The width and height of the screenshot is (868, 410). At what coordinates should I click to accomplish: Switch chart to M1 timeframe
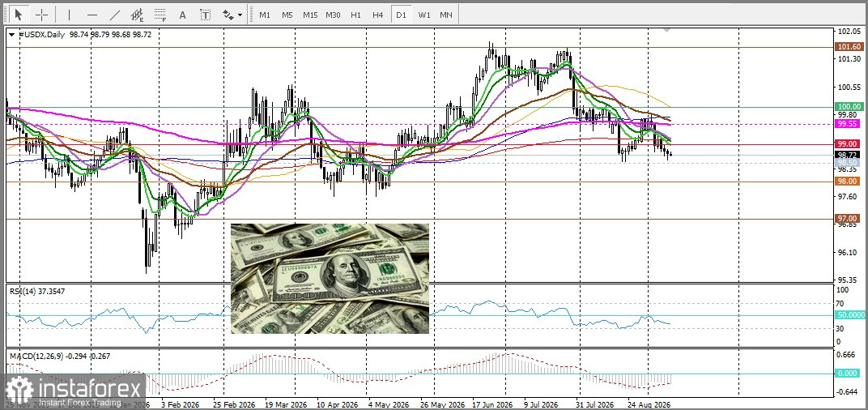265,15
